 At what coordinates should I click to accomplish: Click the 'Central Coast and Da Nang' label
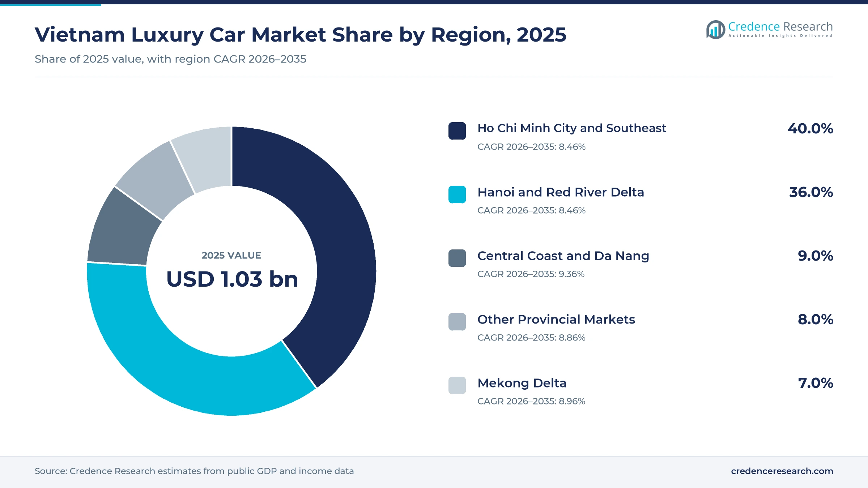click(x=563, y=256)
